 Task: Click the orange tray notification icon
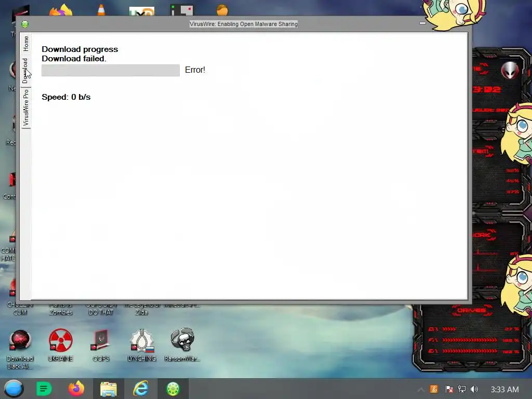[434, 389]
